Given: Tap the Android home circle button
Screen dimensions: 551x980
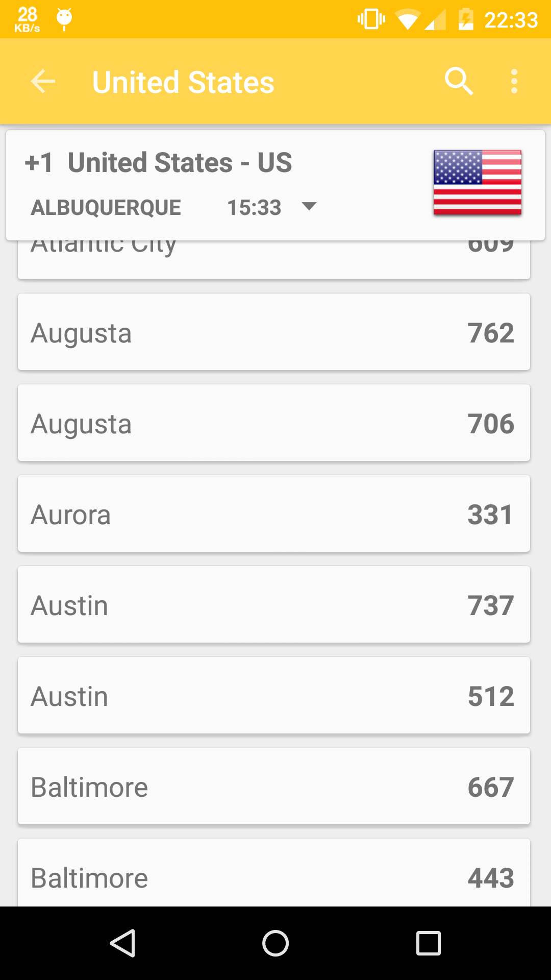Looking at the screenshot, I should tap(275, 943).
